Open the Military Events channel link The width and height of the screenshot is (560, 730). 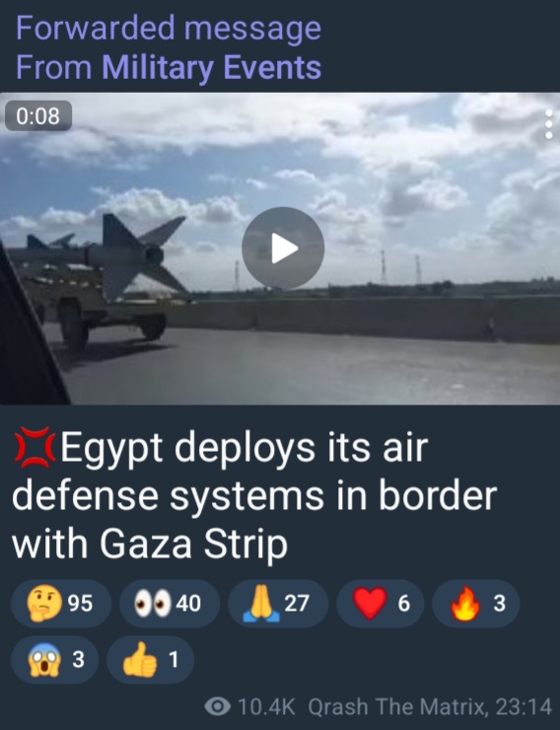[212, 67]
